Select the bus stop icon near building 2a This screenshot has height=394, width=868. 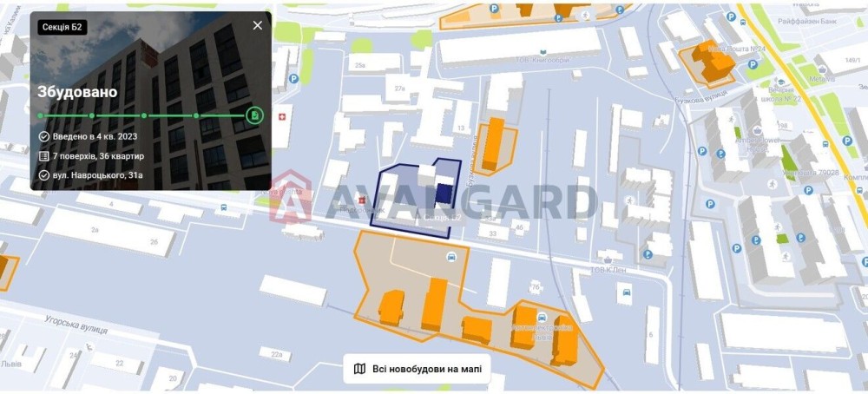(224, 208)
